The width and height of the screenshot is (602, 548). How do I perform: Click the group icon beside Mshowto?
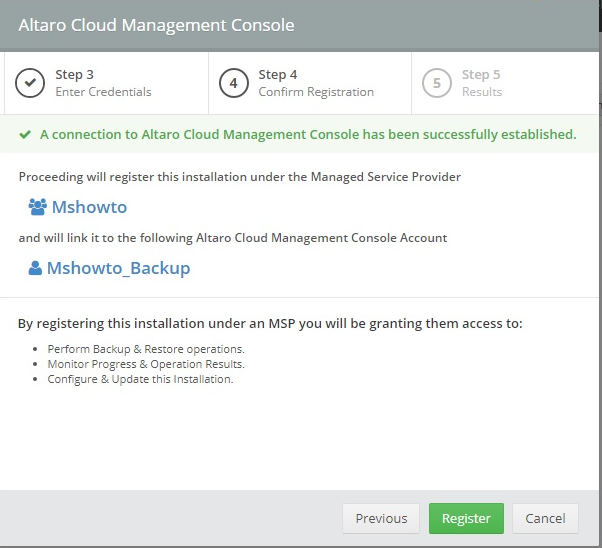point(38,207)
